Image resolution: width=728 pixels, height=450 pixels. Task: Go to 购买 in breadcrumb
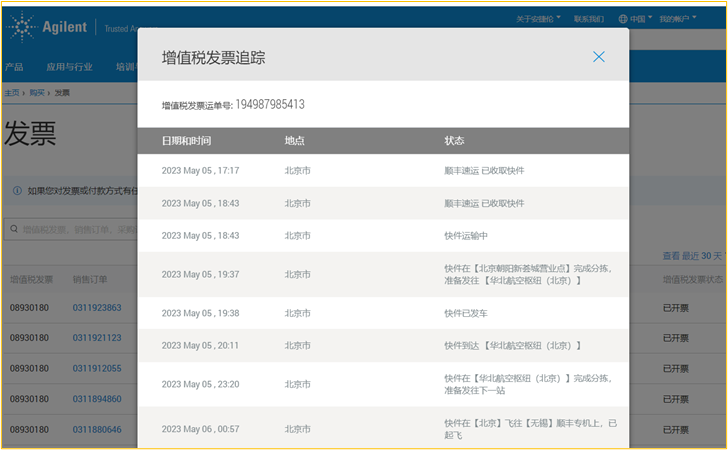(36, 93)
